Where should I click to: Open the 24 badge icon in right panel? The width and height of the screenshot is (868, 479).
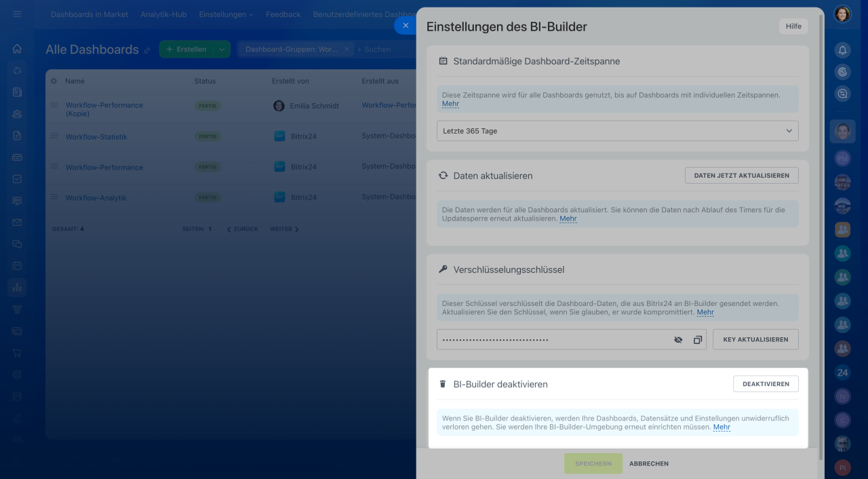pos(842,372)
